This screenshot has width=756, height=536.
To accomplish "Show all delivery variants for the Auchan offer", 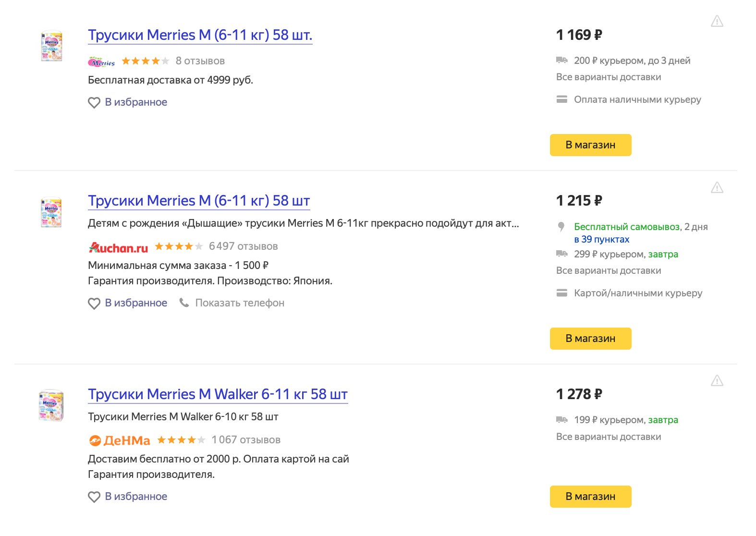I will pos(608,271).
